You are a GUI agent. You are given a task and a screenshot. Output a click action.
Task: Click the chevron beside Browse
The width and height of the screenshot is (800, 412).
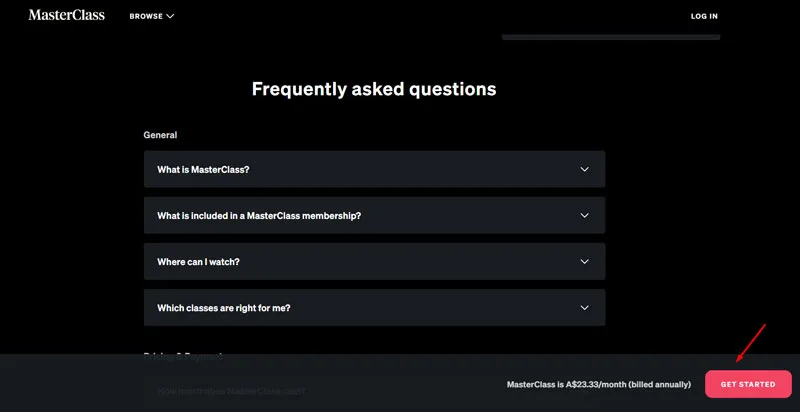click(x=170, y=16)
